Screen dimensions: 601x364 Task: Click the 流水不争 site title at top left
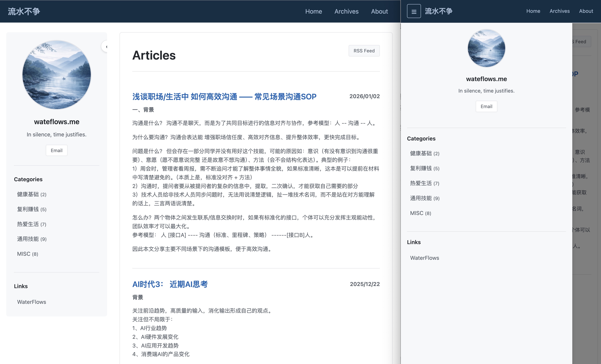(24, 11)
